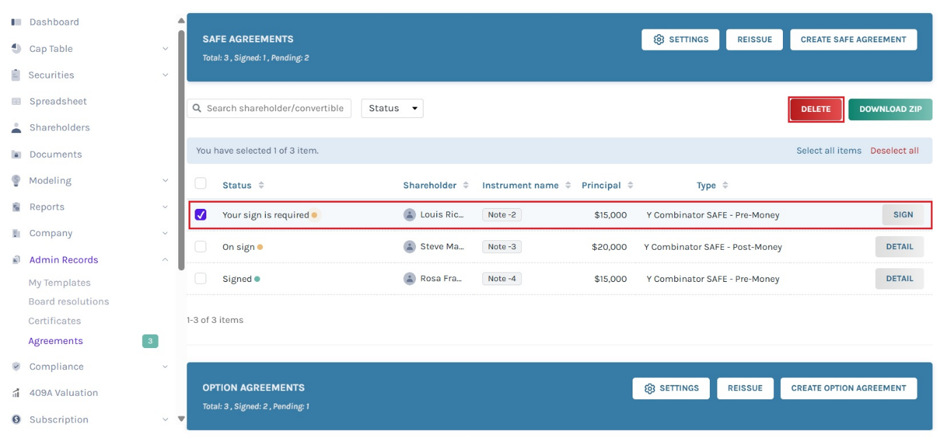Click the Admin Records icon
The image size is (940, 445).
(16, 260)
